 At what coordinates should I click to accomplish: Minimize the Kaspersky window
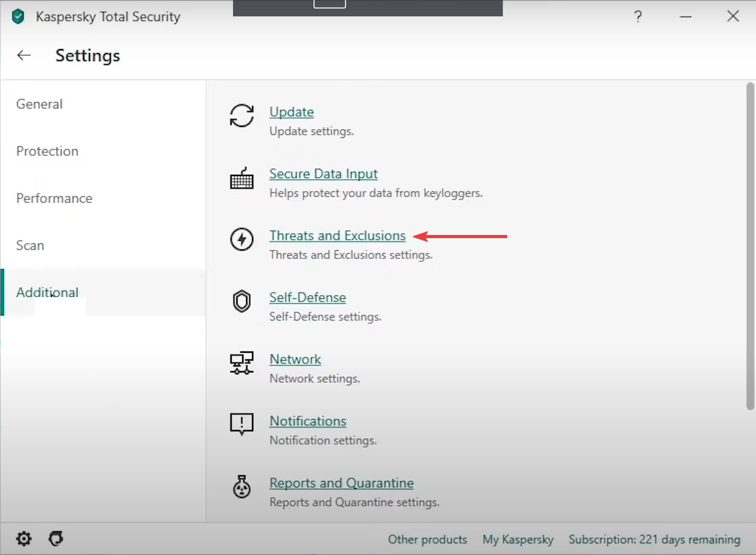click(685, 17)
